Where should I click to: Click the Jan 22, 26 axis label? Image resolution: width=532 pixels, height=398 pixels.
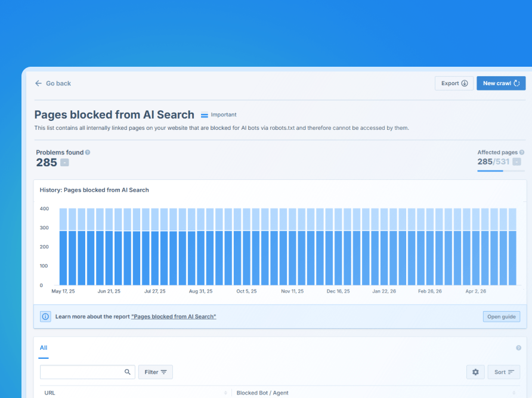pos(384,291)
